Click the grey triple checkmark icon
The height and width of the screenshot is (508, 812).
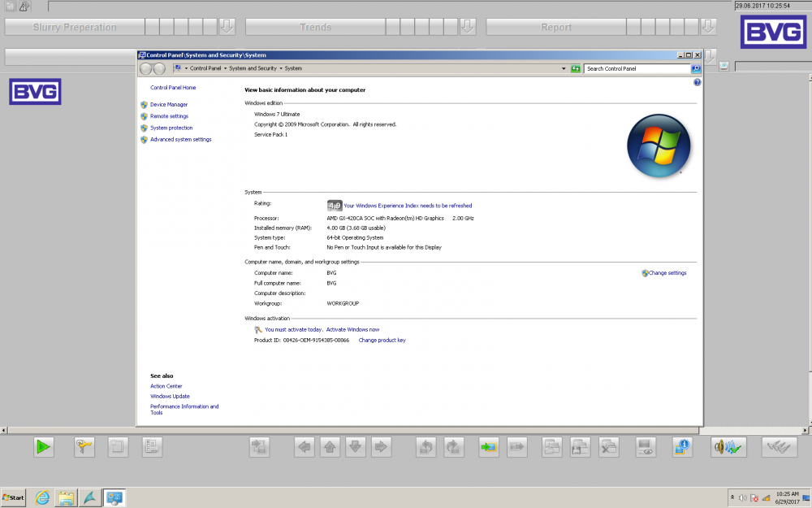click(x=780, y=447)
